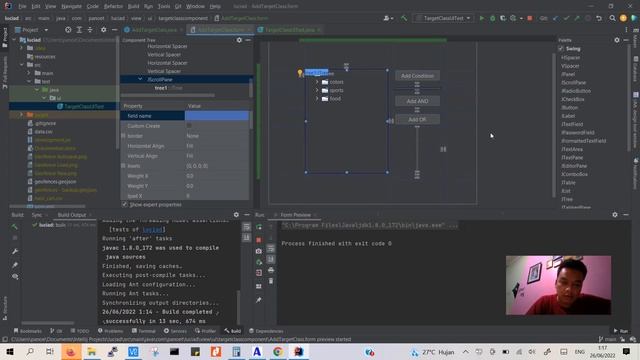This screenshot has height=360, width=640.
Task: Click the pin tab icon in Run panel
Action: [259, 300]
